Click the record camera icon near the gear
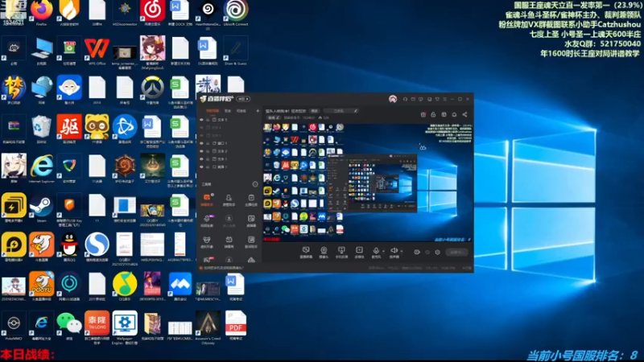The width and height of the screenshot is (644, 362). tap(417, 252)
